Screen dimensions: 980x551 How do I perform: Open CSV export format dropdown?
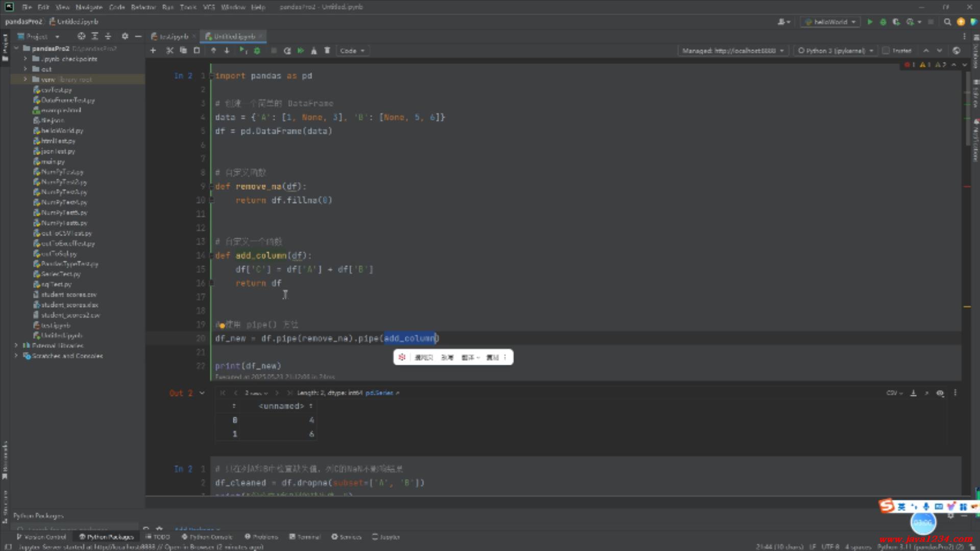coord(895,393)
